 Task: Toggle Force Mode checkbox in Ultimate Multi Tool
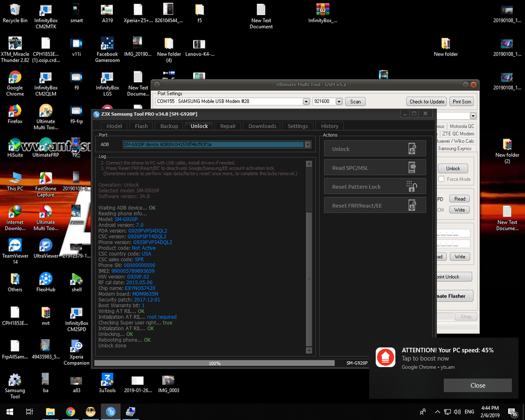(442, 179)
